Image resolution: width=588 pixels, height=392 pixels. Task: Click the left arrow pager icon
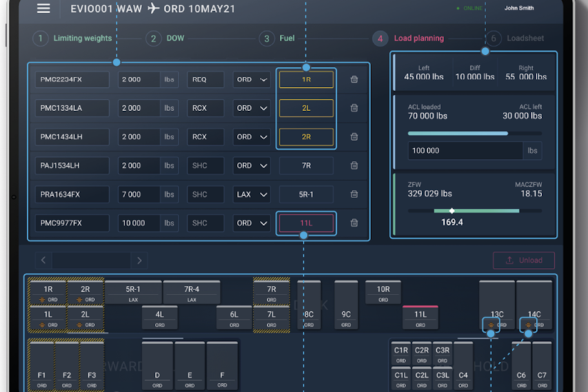[43, 260]
